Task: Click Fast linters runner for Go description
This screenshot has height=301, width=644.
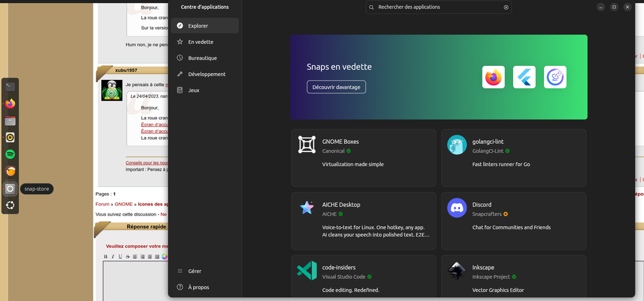Action: 500,164
